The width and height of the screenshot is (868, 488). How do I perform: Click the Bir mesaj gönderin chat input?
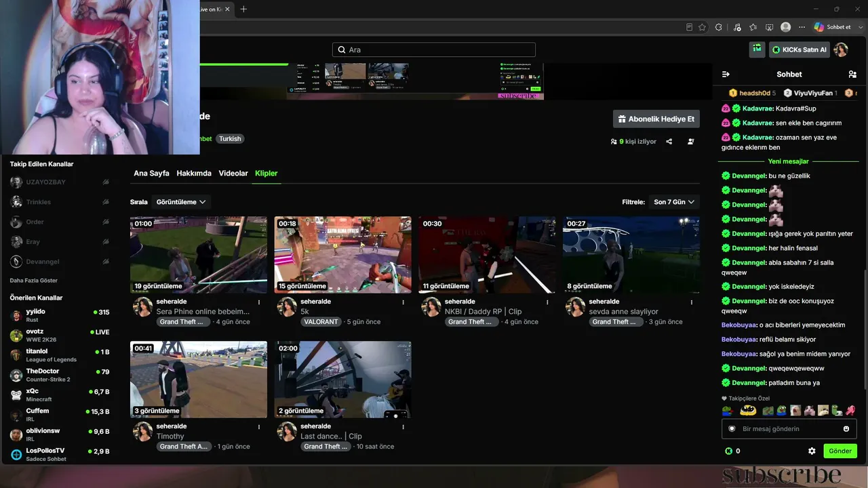[789, 429]
